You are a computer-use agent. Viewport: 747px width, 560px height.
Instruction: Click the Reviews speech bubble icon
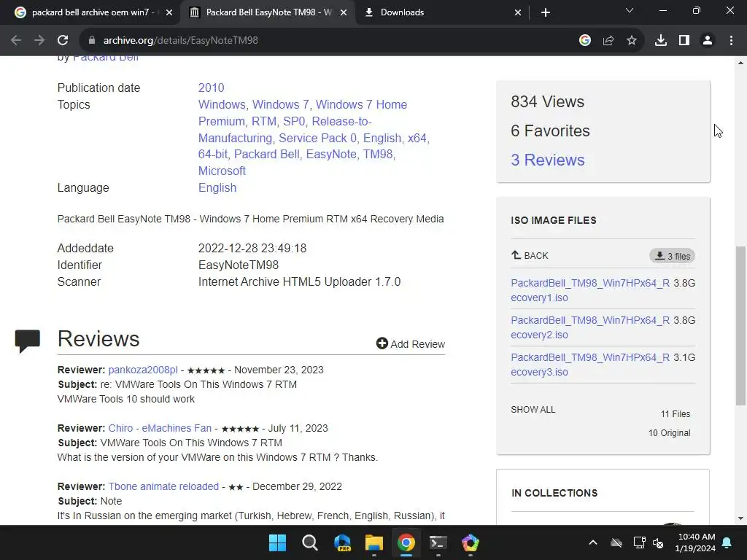pos(27,341)
